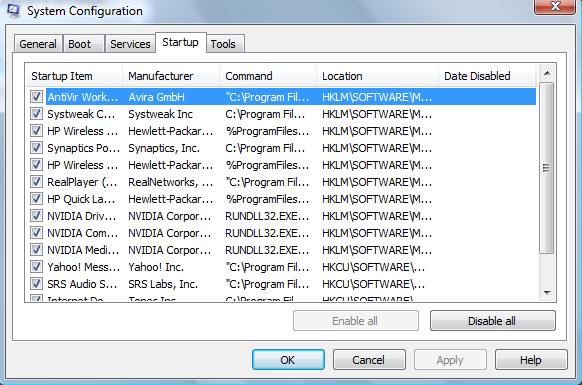
Task: Uncheck the Synaptics Po... startup checkbox
Action: 36,148
